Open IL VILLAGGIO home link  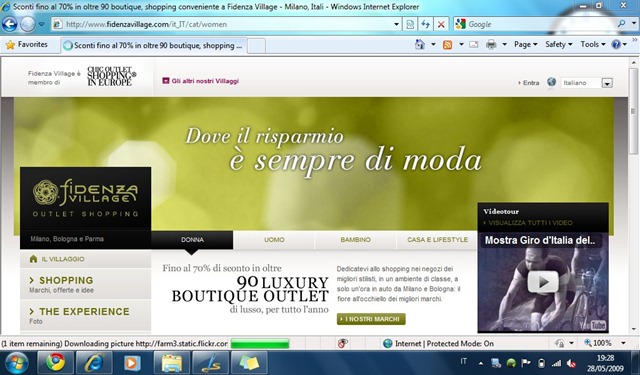(57, 259)
